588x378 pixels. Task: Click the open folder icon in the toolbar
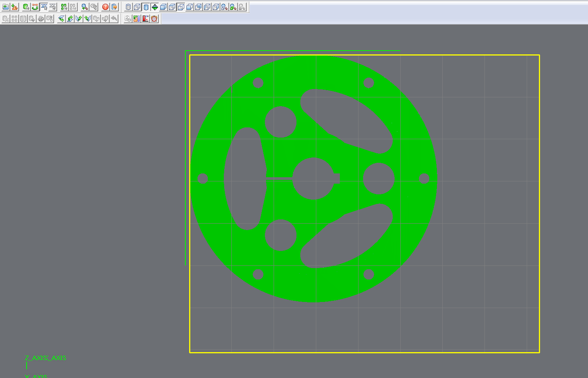pyautogui.click(x=6, y=7)
